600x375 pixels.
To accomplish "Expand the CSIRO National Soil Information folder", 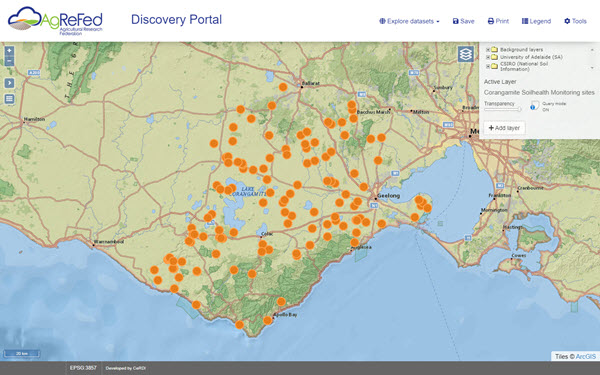I will (x=488, y=66).
